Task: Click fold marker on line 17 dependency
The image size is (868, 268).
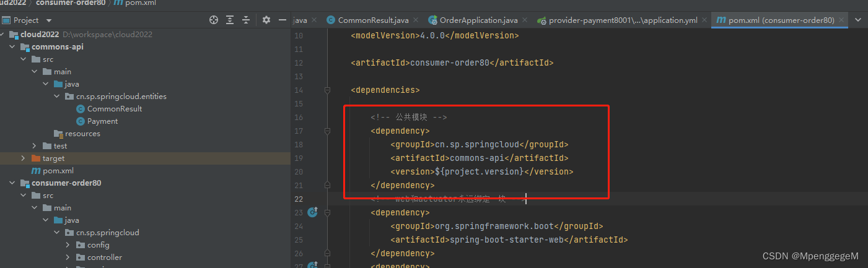Action: click(x=327, y=131)
